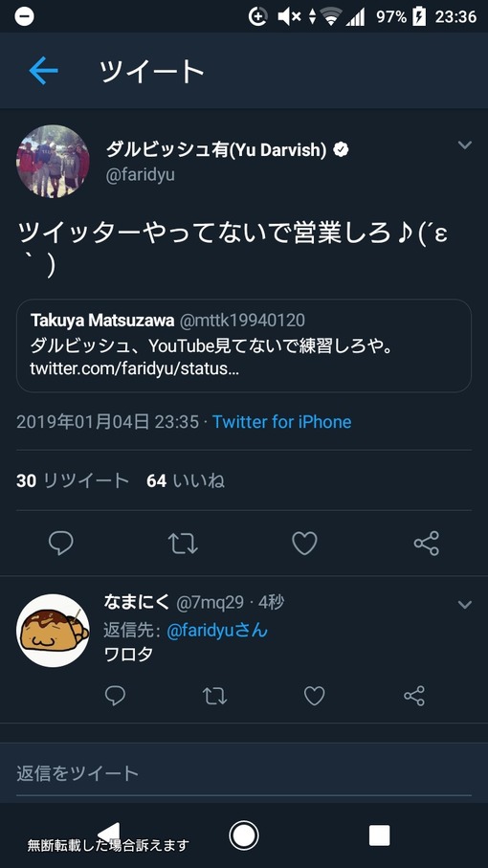The height and width of the screenshot is (868, 488).
Task: Open the quoted Takuya Matsuzawa tweet
Action: tap(244, 346)
